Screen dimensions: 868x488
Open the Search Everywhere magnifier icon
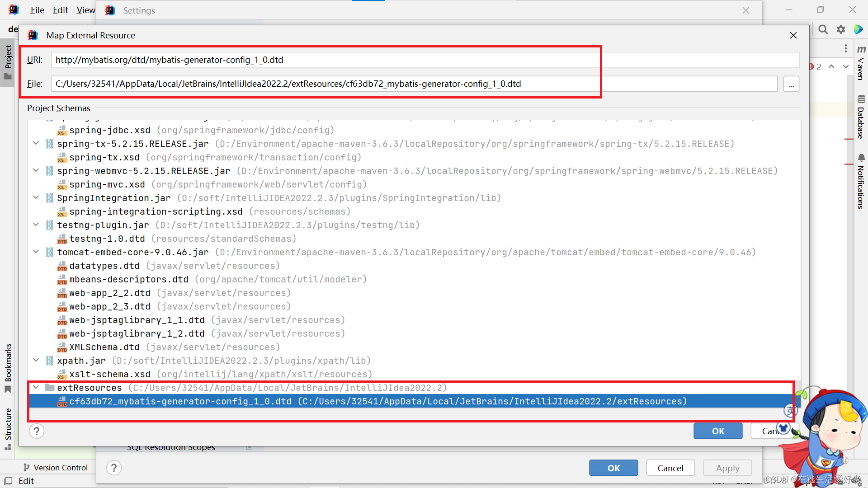click(x=823, y=30)
